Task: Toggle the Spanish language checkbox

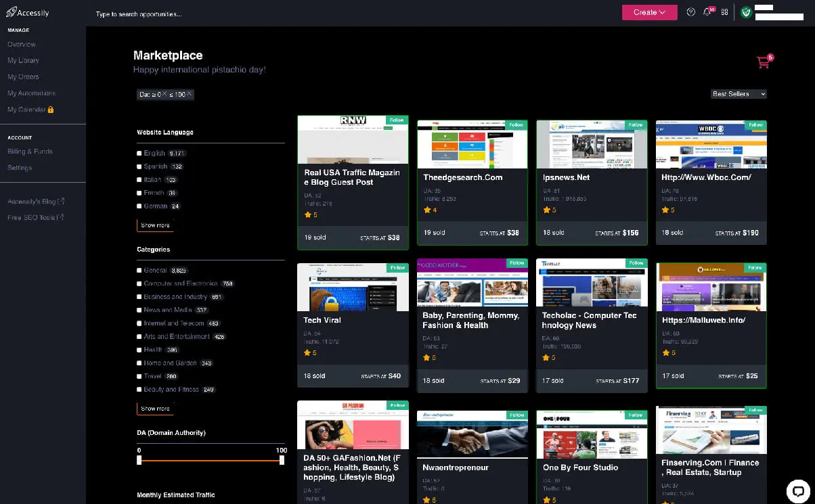Action: tap(139, 166)
